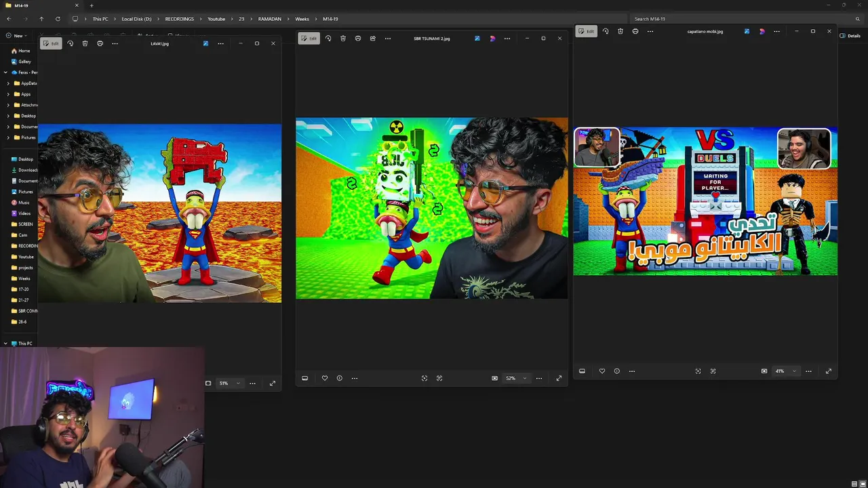Show actual size in capatiano mobi viewer
This screenshot has height=488, width=868.
tap(713, 371)
